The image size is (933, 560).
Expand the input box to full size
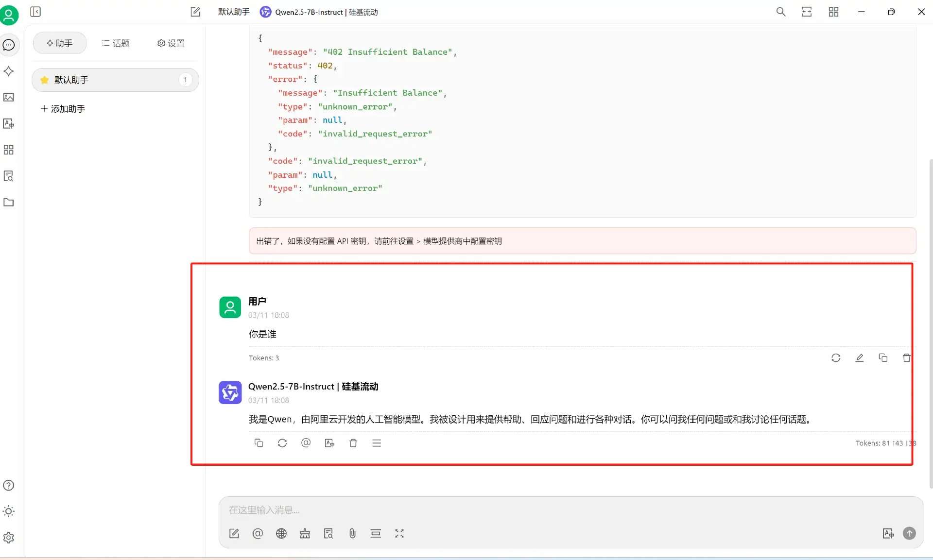[x=399, y=533]
